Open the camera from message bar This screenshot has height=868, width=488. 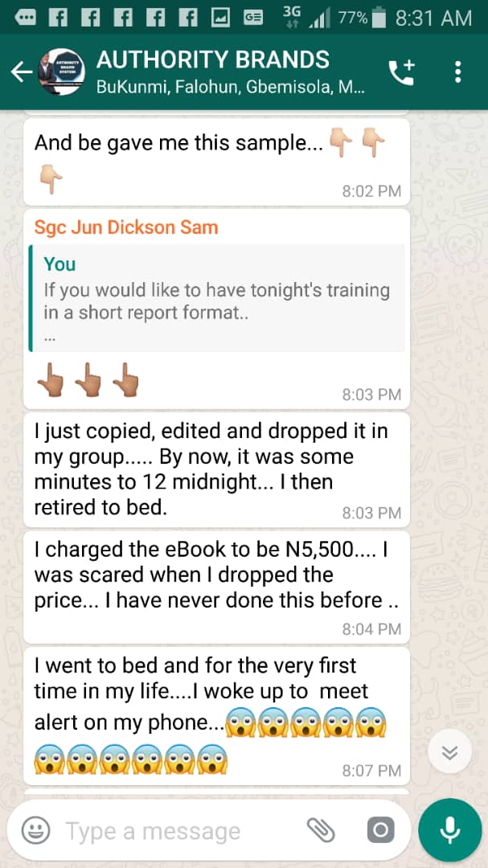pyautogui.click(x=380, y=829)
